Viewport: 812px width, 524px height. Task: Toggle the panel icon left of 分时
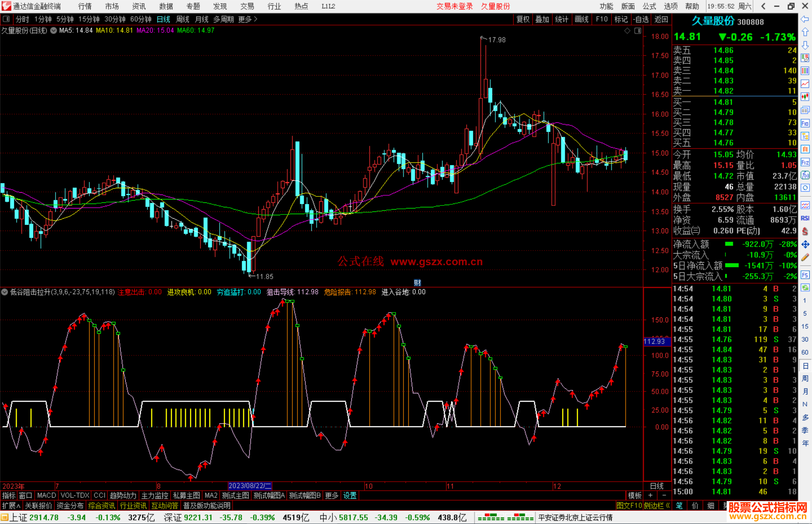coord(6,19)
